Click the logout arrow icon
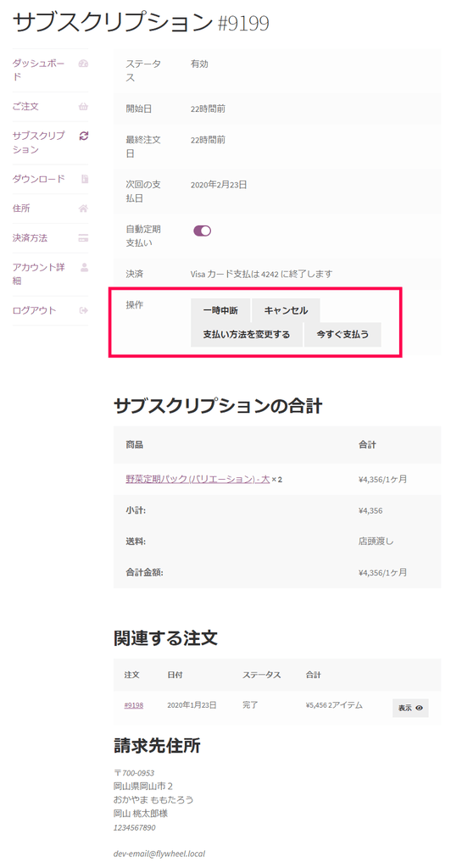 pyautogui.click(x=84, y=310)
